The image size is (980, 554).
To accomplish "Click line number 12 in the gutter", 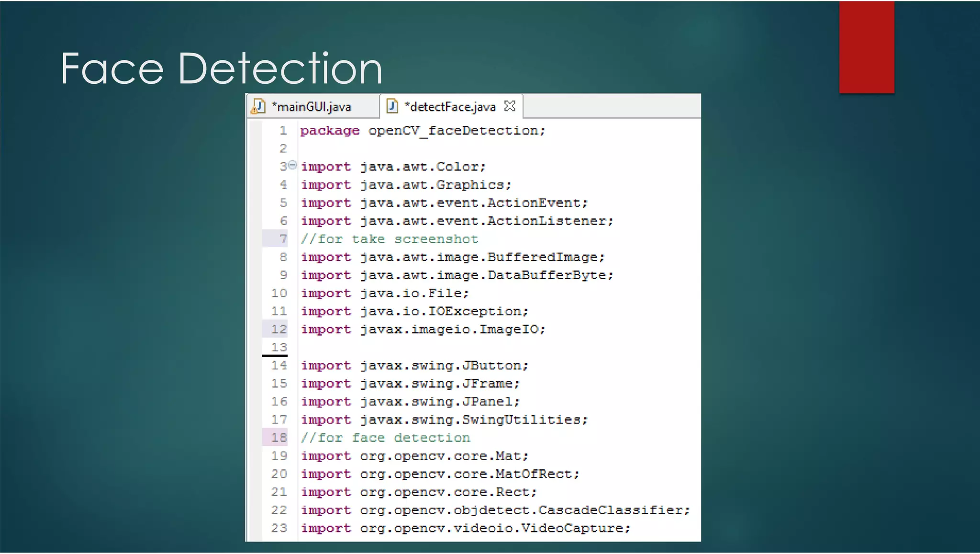I will (x=278, y=329).
